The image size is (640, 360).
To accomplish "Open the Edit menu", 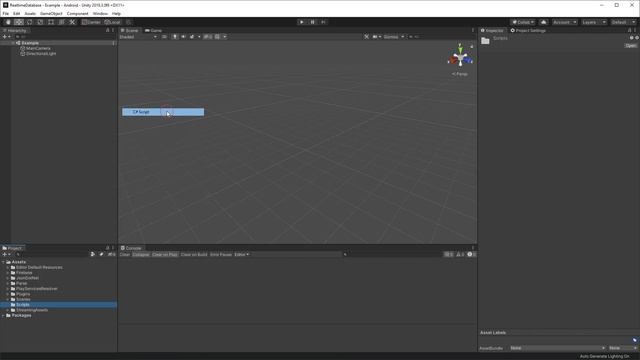I will 16,13.
